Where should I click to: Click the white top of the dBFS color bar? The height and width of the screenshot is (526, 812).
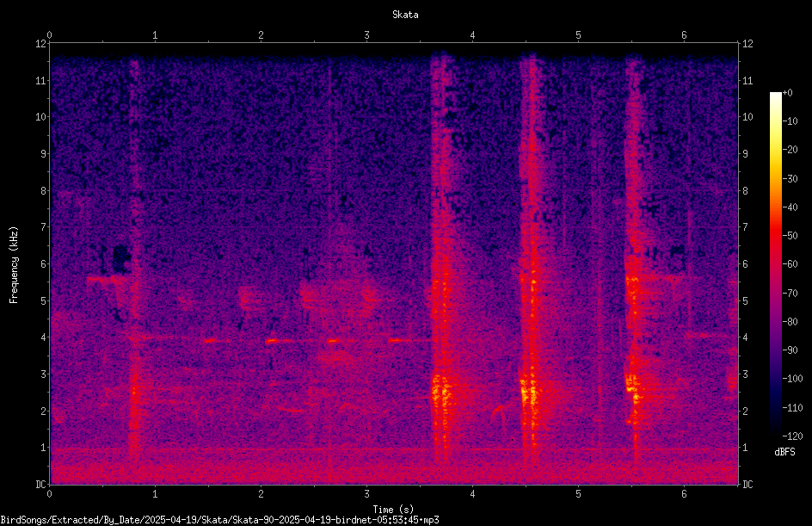click(776, 96)
